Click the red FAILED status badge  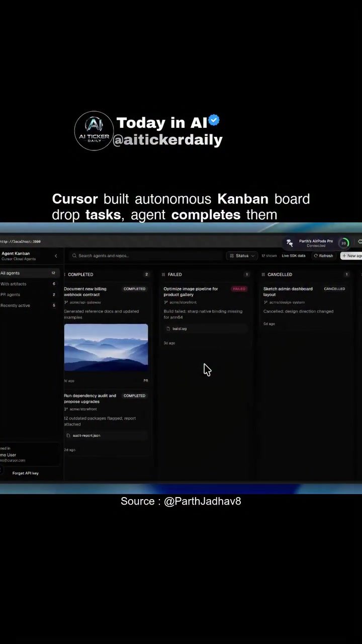(x=239, y=289)
